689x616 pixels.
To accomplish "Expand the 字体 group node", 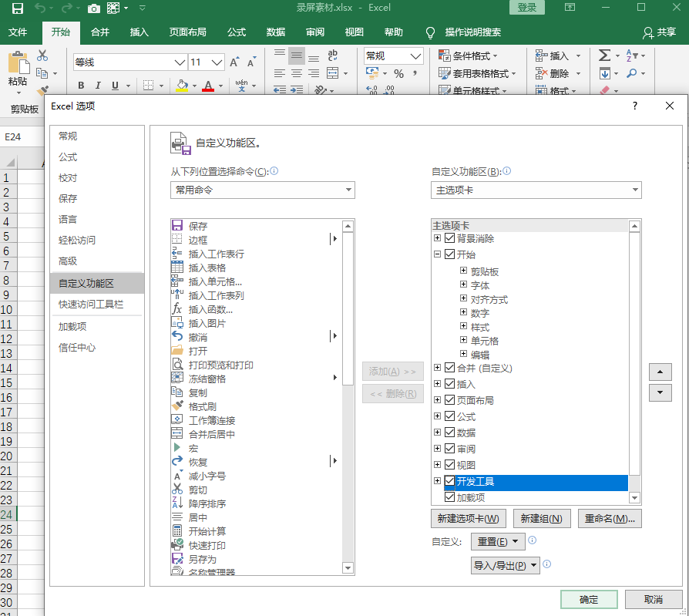I will click(x=463, y=284).
